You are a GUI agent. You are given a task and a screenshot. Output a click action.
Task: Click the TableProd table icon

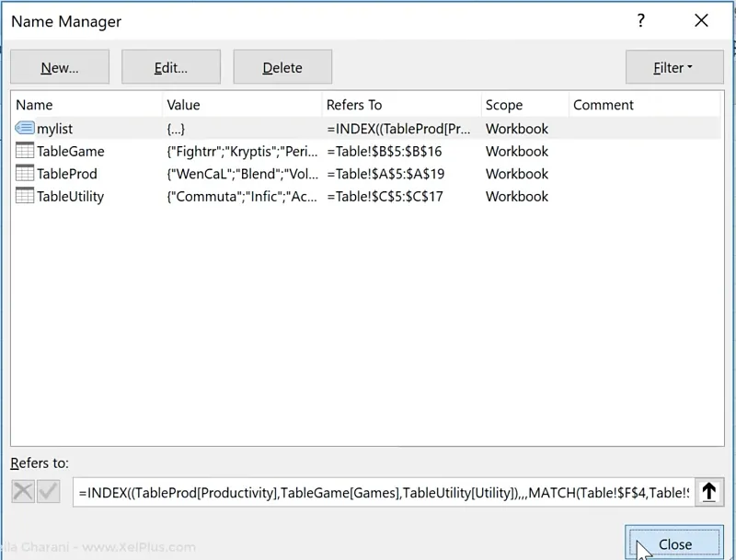tap(25, 174)
